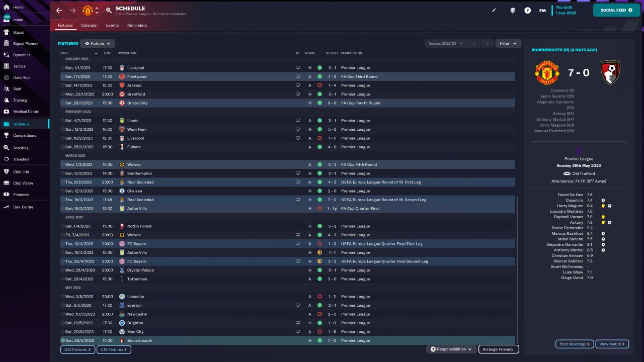644x362 pixels.
Task: Click the Man City badge in the fixtures list
Action: tap(122, 332)
